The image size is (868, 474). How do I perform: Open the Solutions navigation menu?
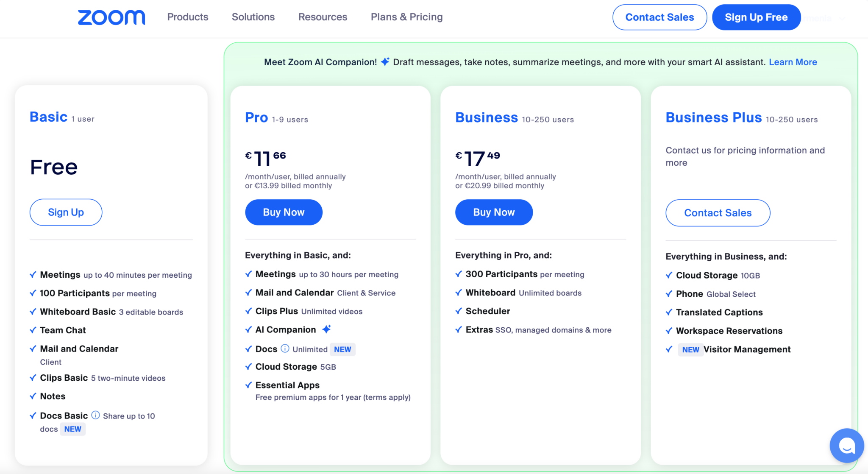point(253,17)
